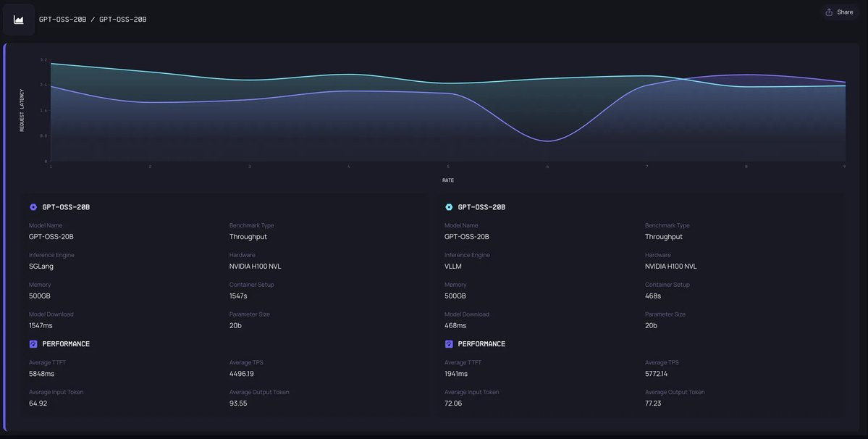Click the SGLang inference engine value
868x439 pixels.
(x=41, y=267)
